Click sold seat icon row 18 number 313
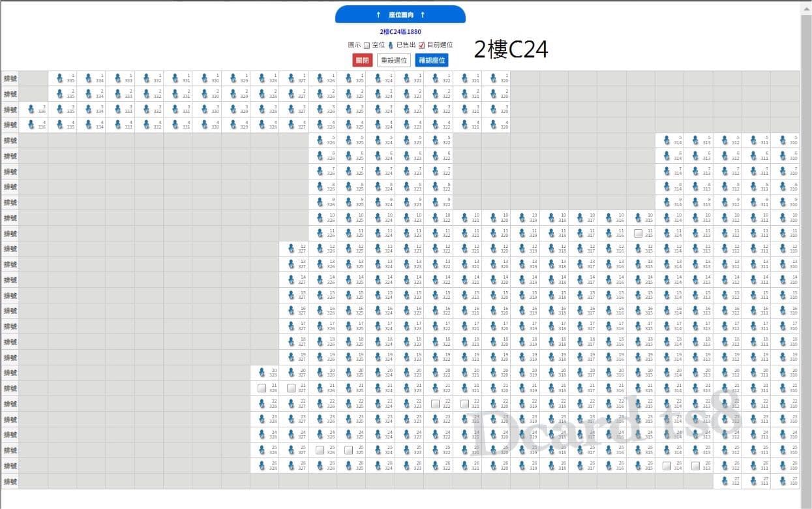Image resolution: width=812 pixels, height=509 pixels. 696,342
